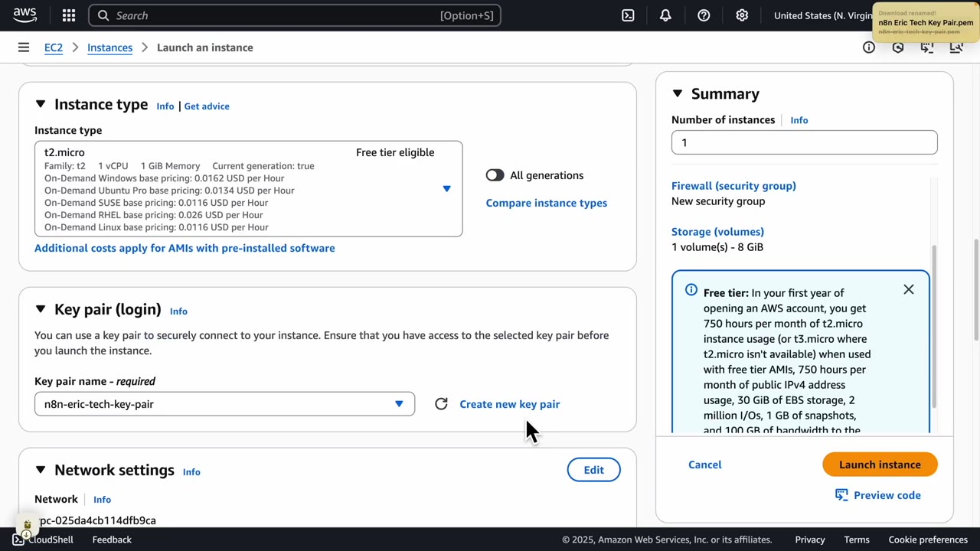Click Get advice link
The height and width of the screenshot is (551, 980).
207,106
